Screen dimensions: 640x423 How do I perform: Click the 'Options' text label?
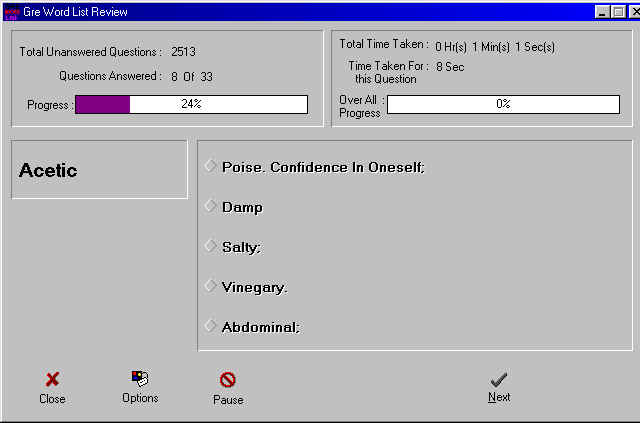140,398
